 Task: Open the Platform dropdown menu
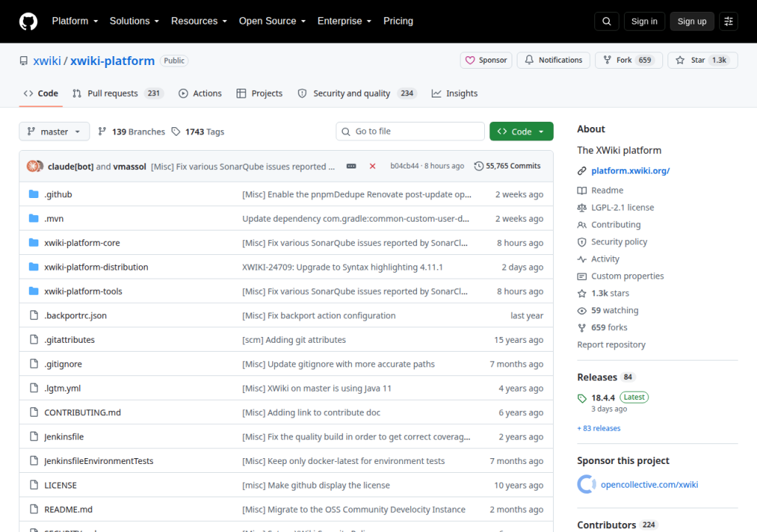[x=75, y=21]
